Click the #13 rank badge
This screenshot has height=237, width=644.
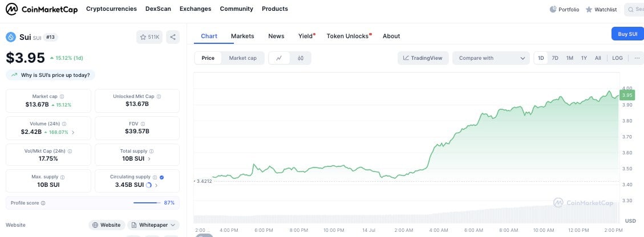coord(51,37)
